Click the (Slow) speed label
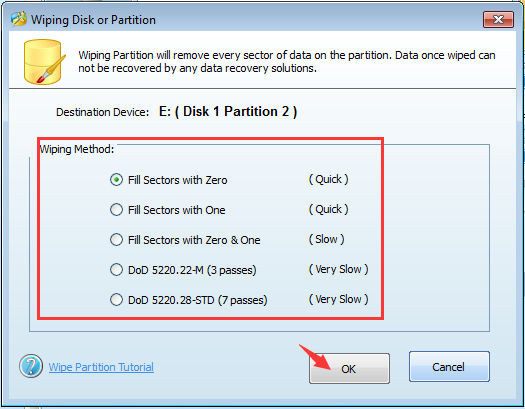525x409 pixels. point(326,239)
